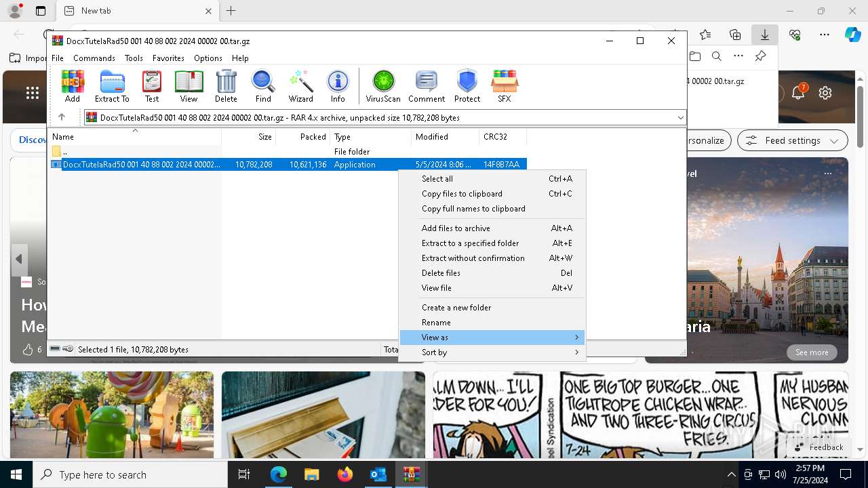Run the Test archive tool

tap(152, 86)
